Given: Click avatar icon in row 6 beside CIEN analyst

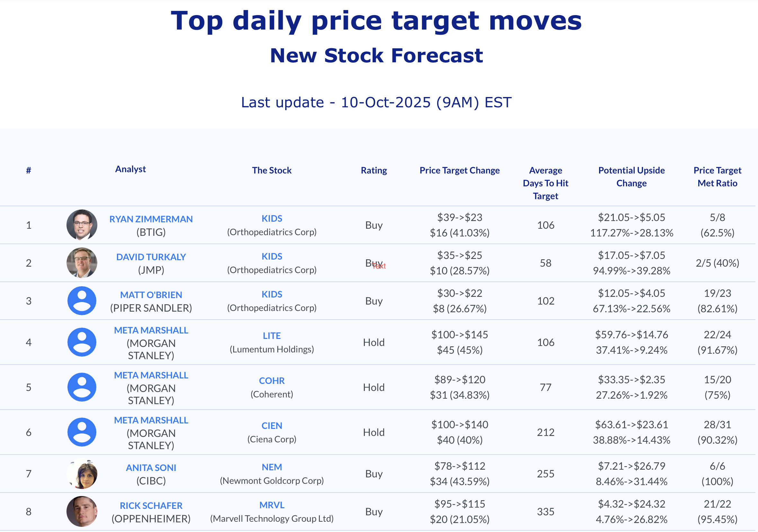Looking at the screenshot, I should (x=82, y=432).
